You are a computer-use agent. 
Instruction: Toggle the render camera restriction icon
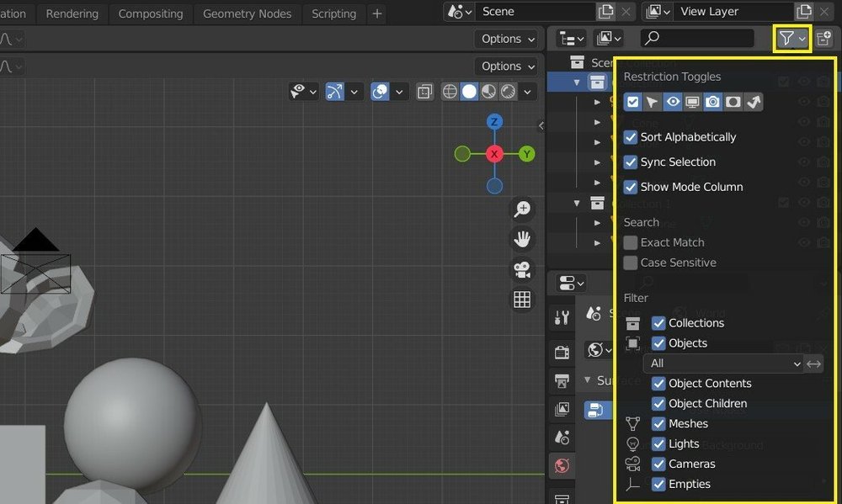[x=712, y=102]
